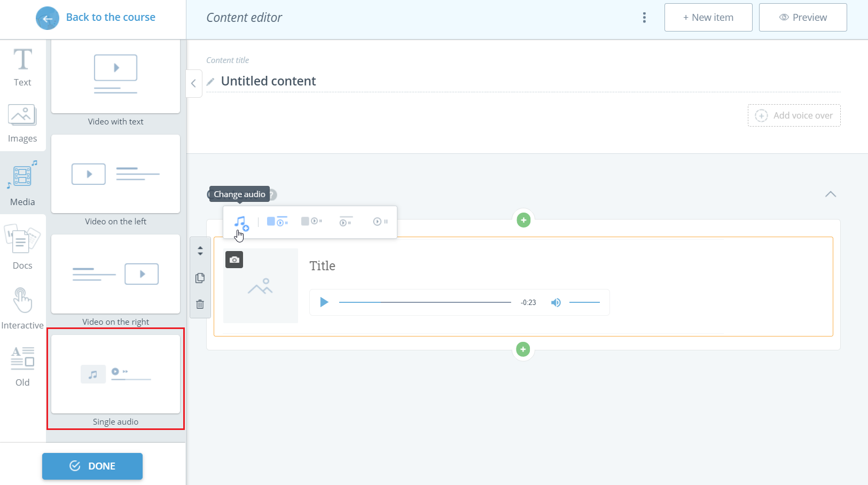Viewport: 868px width, 485px height.
Task: Duplicate the audio block with copy icon
Action: [x=200, y=278]
